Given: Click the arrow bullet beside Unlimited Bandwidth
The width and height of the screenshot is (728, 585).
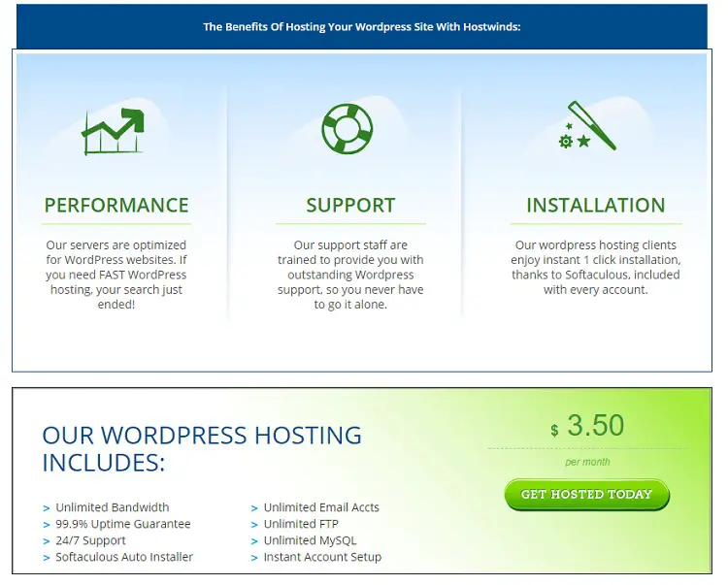Looking at the screenshot, I should pos(47,508).
